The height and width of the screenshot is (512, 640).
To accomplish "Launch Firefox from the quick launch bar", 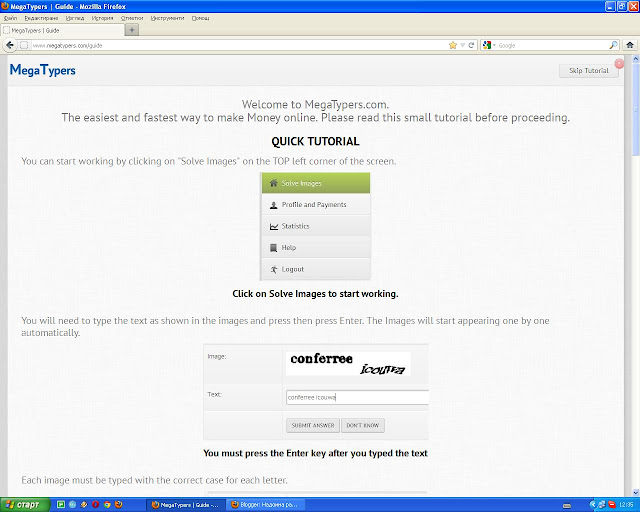I will coord(118,504).
